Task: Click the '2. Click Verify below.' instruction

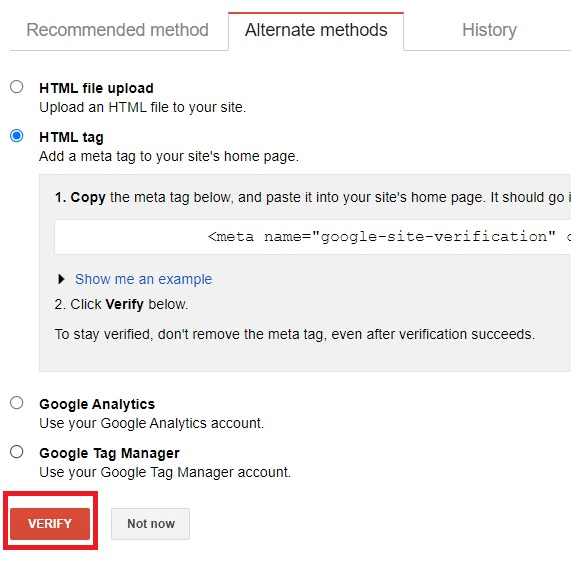Action: click(121, 304)
